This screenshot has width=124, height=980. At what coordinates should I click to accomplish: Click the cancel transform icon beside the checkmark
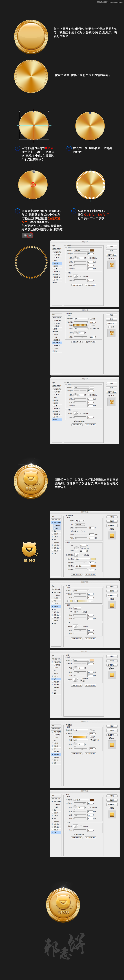click(x=25, y=236)
